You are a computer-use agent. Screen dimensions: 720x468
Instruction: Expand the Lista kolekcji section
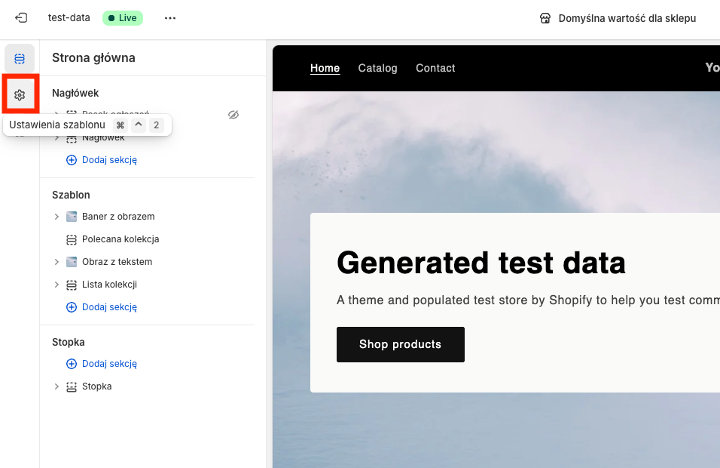tap(57, 285)
